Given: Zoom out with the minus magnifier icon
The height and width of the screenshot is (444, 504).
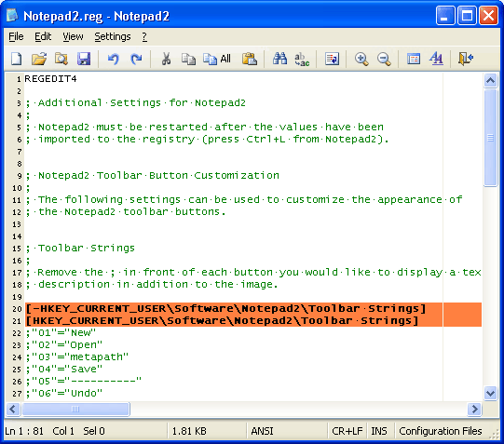Looking at the screenshot, I should 384,59.
